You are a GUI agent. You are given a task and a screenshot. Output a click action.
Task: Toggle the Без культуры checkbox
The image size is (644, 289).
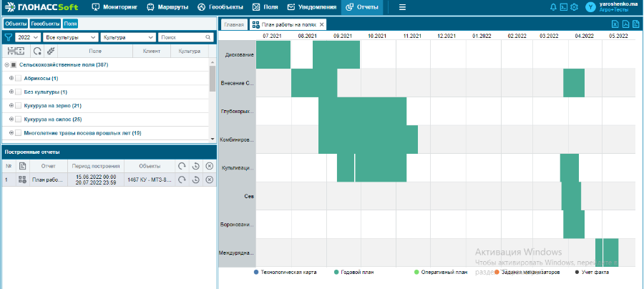click(18, 92)
